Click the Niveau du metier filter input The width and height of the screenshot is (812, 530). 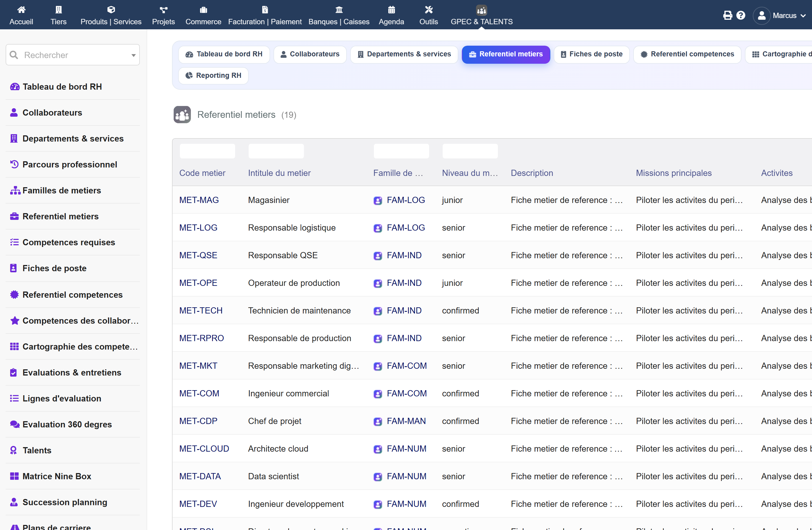470,151
